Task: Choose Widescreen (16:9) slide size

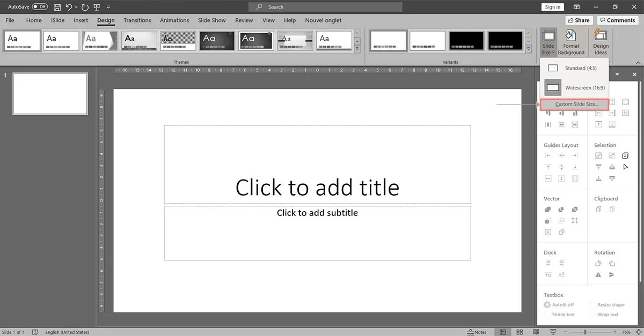Action: click(x=574, y=87)
